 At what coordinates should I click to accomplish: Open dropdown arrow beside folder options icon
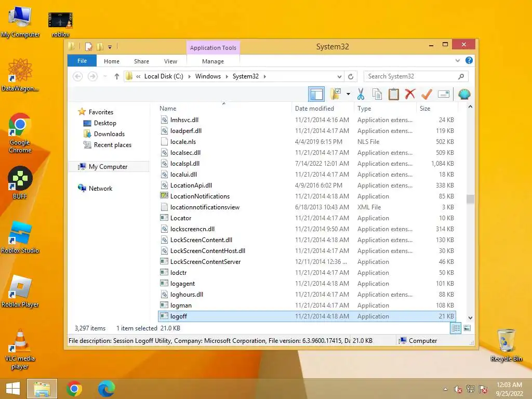click(x=349, y=95)
